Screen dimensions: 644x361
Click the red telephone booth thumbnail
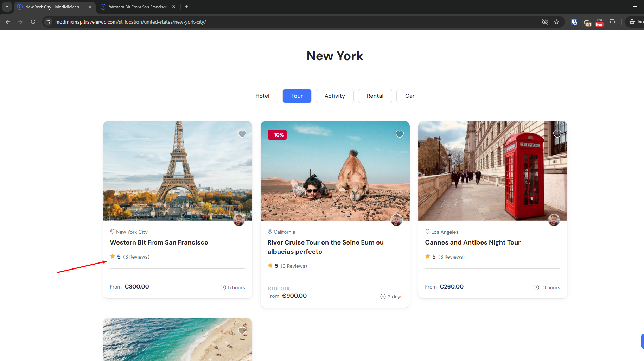pyautogui.click(x=493, y=171)
